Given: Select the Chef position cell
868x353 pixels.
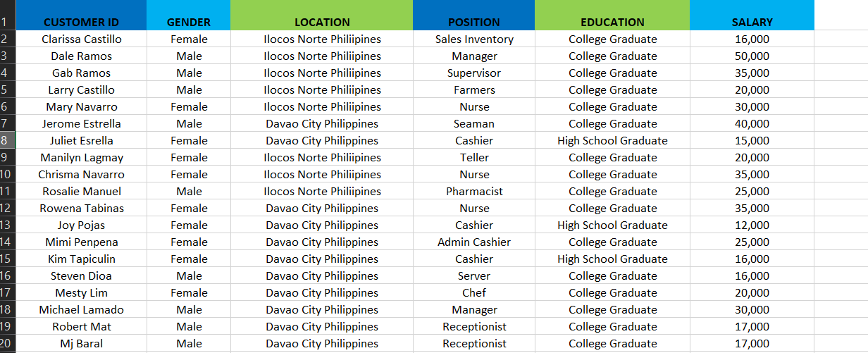Looking at the screenshot, I should click(474, 293).
